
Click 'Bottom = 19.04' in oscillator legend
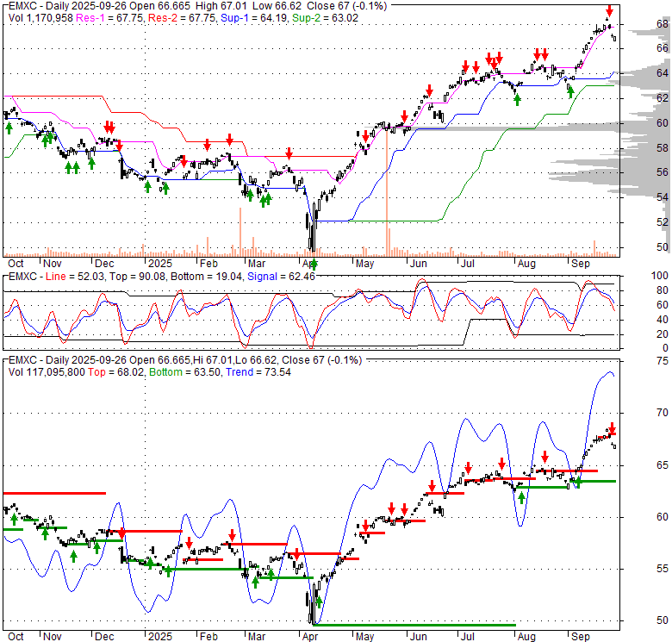pyautogui.click(x=207, y=277)
